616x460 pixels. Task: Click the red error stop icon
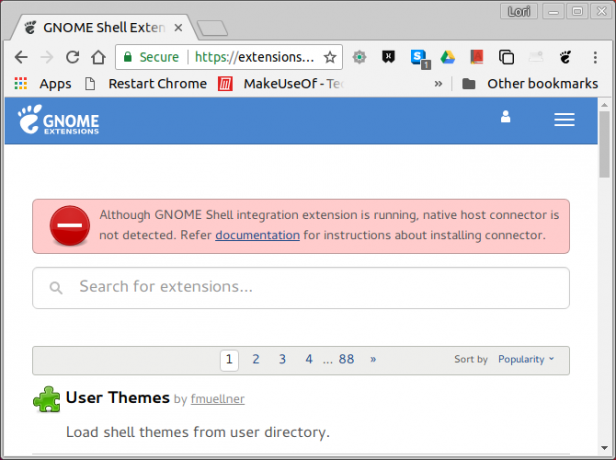click(x=70, y=226)
